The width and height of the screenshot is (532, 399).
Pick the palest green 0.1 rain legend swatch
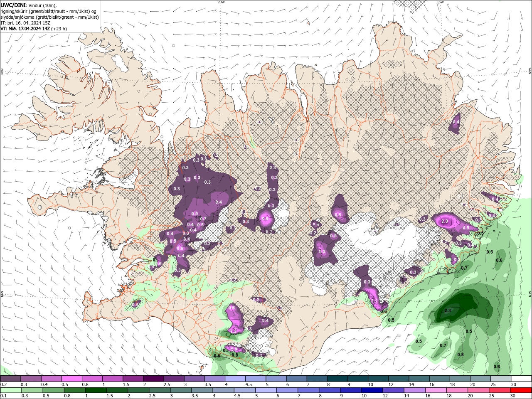11,390
